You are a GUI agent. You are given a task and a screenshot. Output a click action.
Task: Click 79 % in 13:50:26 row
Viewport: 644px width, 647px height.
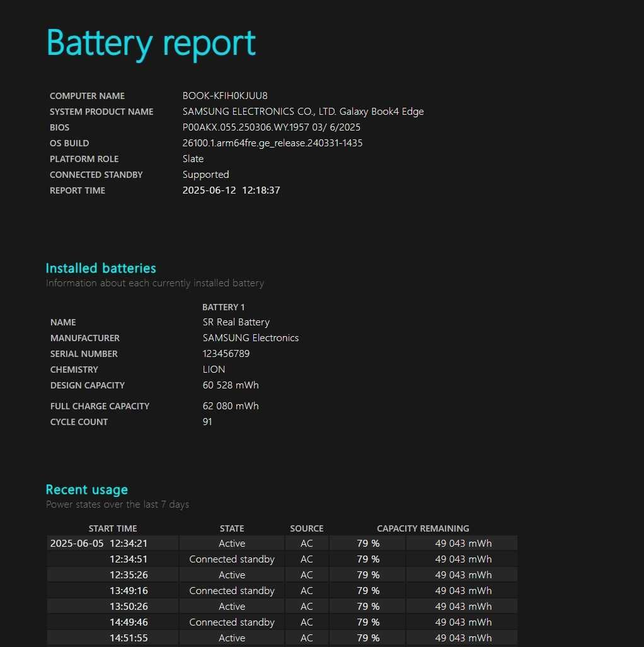[x=368, y=606]
